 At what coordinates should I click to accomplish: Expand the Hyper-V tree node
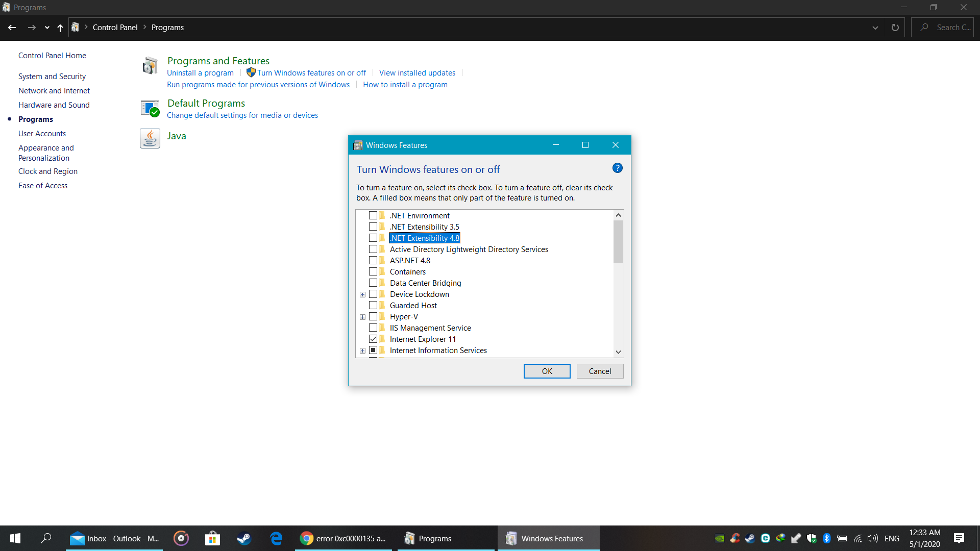[362, 317]
